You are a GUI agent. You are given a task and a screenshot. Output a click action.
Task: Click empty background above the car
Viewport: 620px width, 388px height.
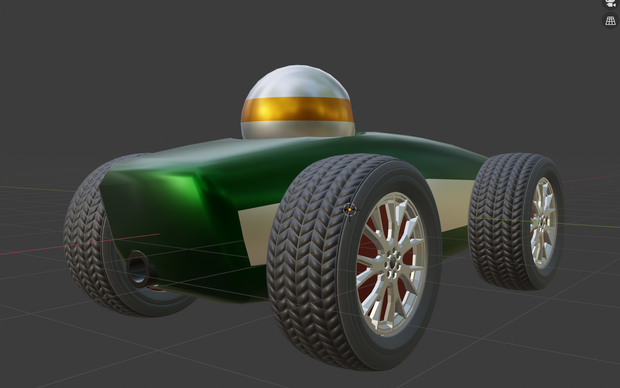point(158,59)
